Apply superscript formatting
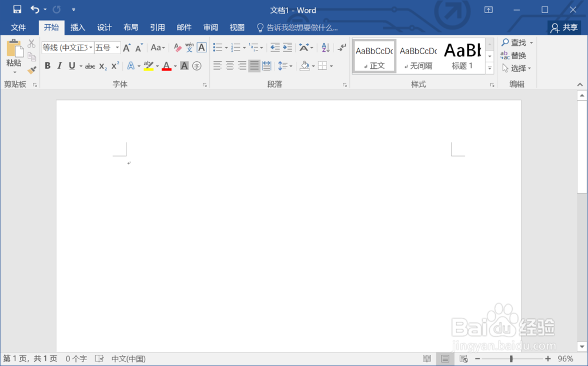The image size is (588, 366). tap(115, 66)
